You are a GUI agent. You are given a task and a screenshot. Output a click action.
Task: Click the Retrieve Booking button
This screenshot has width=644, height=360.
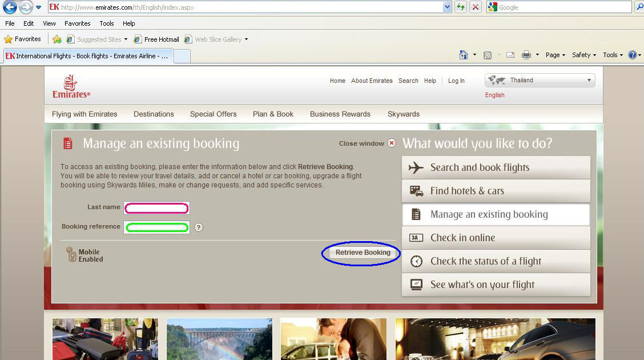tap(363, 253)
